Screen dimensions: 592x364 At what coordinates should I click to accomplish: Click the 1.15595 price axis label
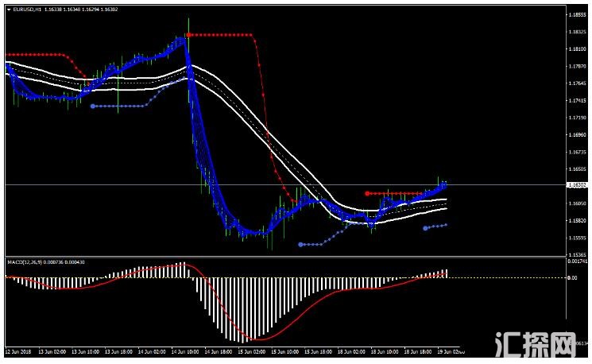click(577, 238)
